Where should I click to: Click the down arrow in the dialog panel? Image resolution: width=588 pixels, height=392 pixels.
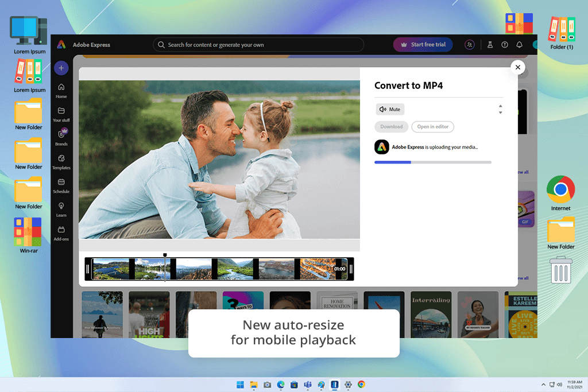coord(500,112)
